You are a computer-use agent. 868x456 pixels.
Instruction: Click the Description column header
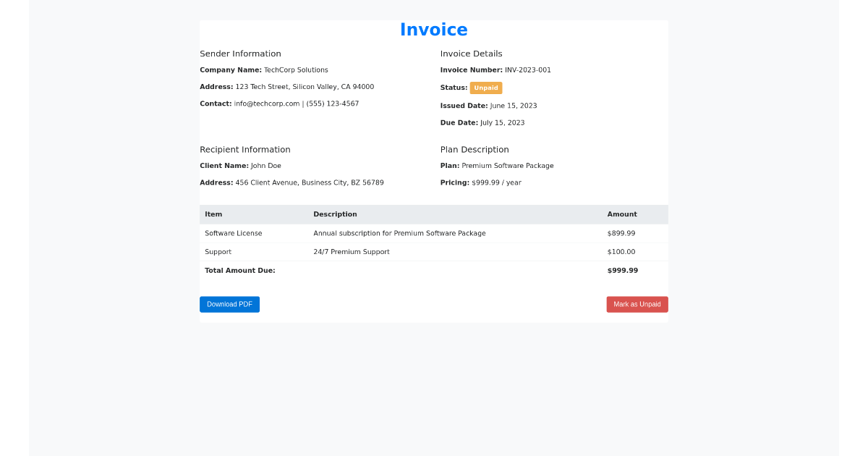[335, 214]
